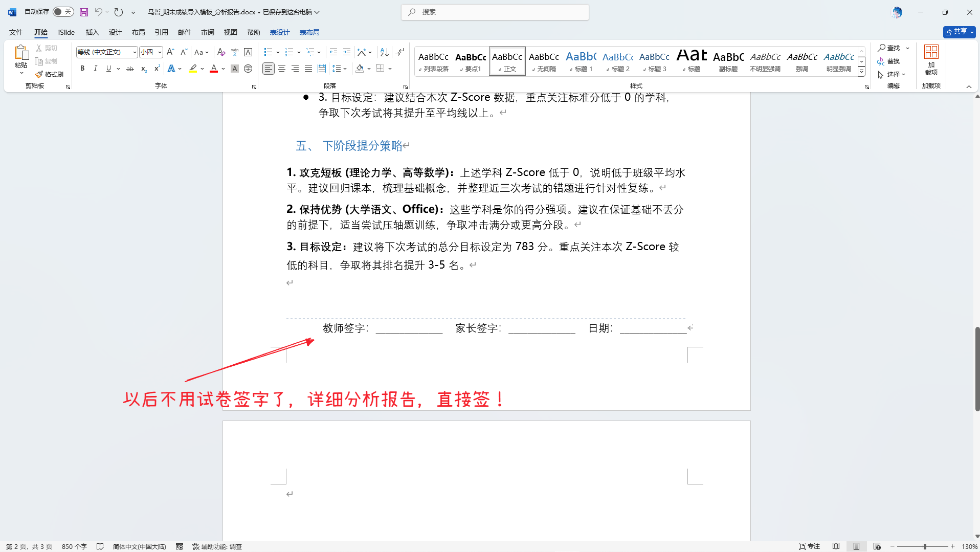Toggle Align Left paragraph alignment

(x=269, y=69)
